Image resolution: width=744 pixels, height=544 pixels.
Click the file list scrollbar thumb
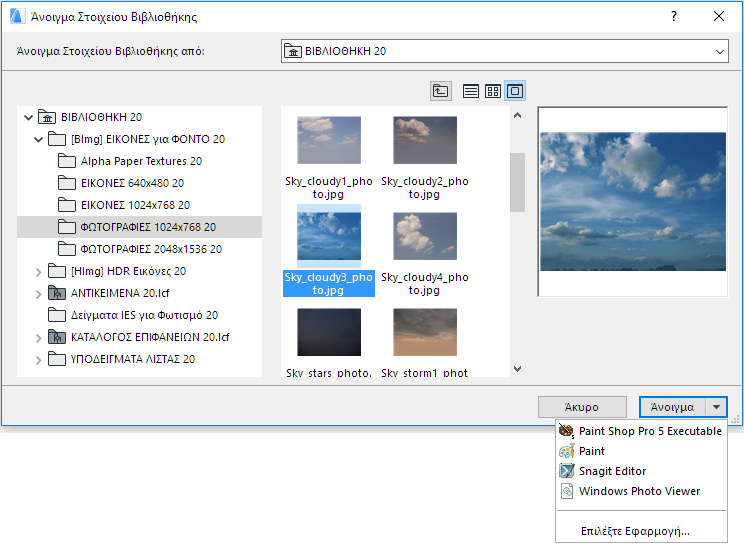click(518, 182)
